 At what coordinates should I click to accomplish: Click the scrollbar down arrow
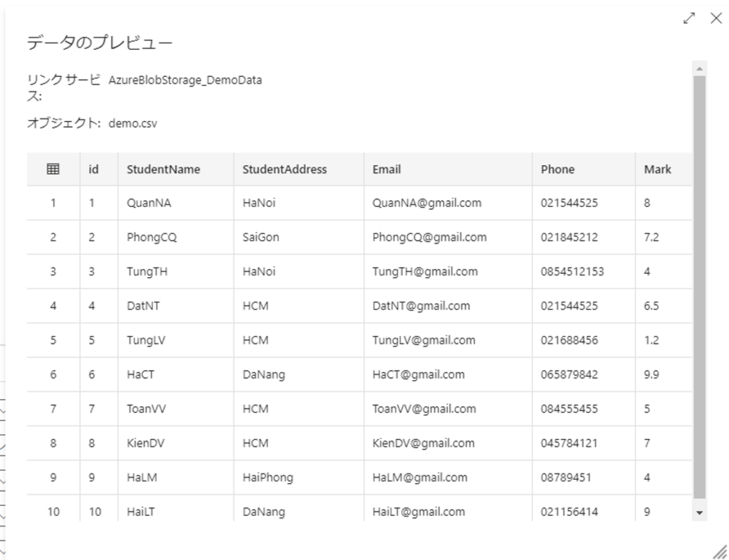[x=699, y=512]
